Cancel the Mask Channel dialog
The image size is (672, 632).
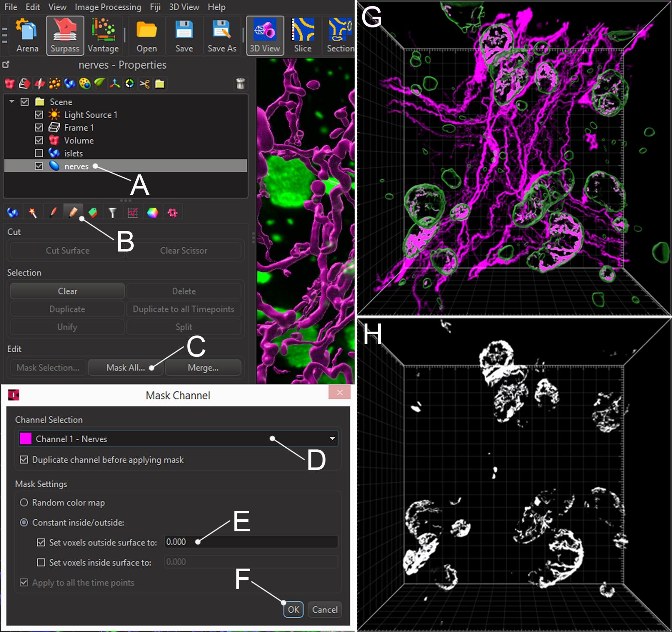coord(325,610)
